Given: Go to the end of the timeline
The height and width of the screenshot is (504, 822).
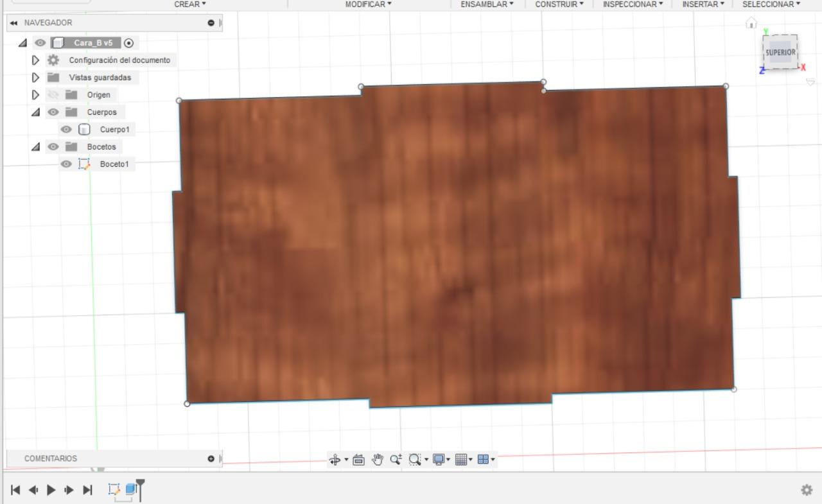Looking at the screenshot, I should (87, 490).
